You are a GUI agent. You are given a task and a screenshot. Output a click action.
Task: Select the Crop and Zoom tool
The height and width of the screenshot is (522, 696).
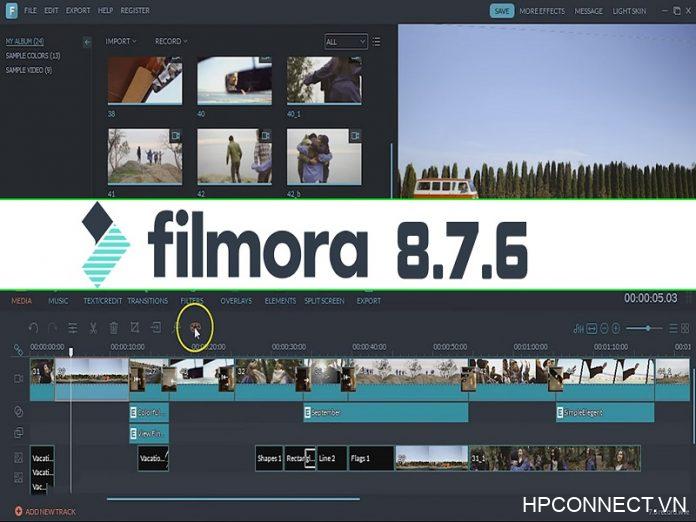tap(134, 328)
